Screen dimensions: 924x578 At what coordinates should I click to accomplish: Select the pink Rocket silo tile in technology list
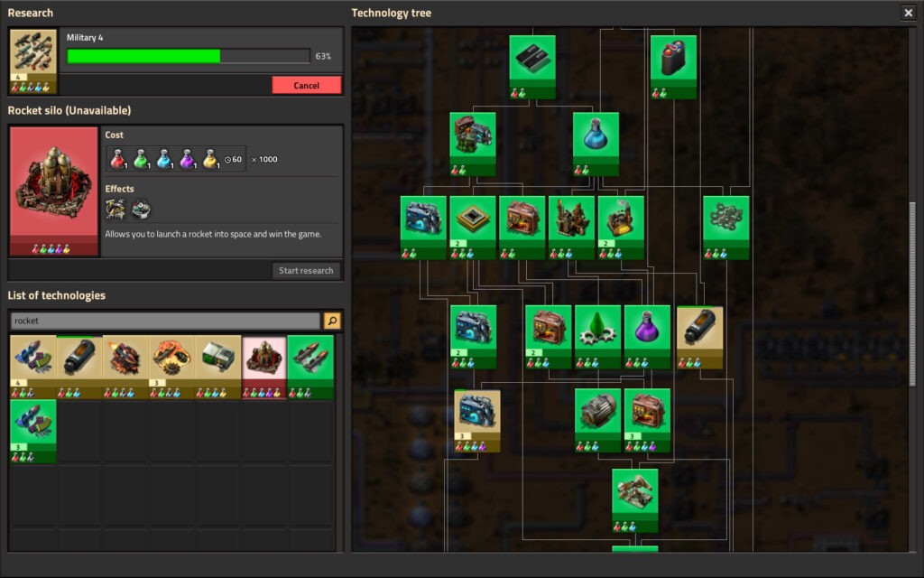coord(263,363)
